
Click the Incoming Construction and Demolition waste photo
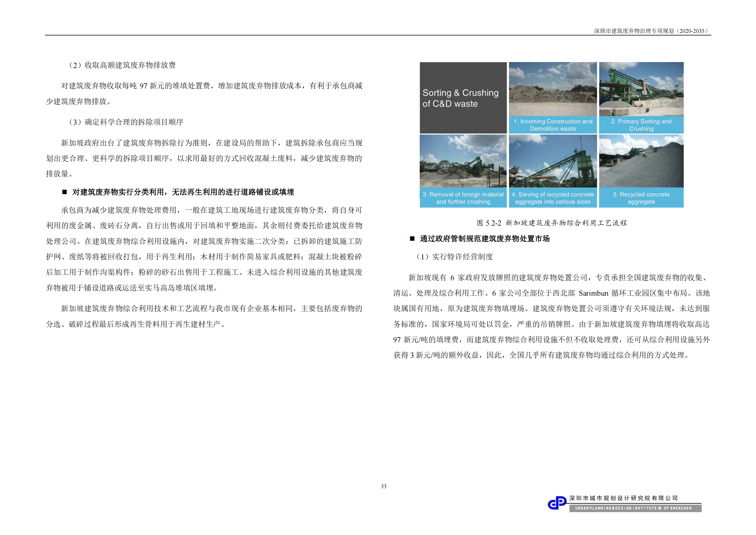point(553,89)
